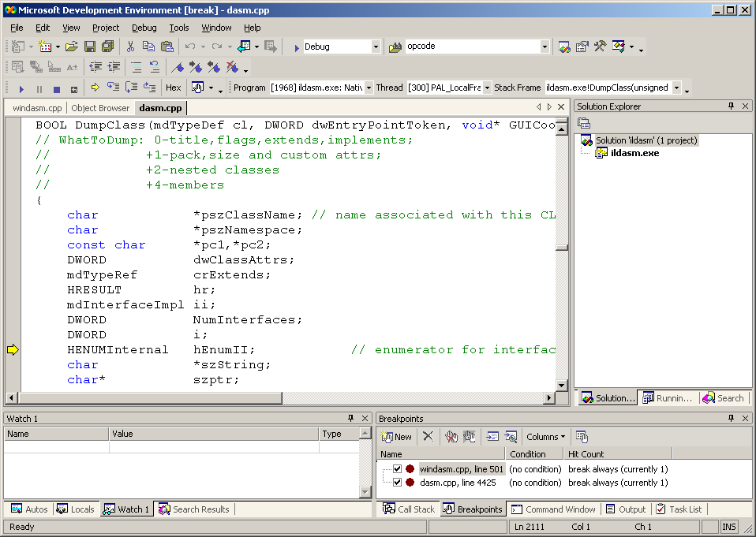Expand the Stack Frame combo box
The width and height of the screenshot is (756, 537).
(676, 88)
